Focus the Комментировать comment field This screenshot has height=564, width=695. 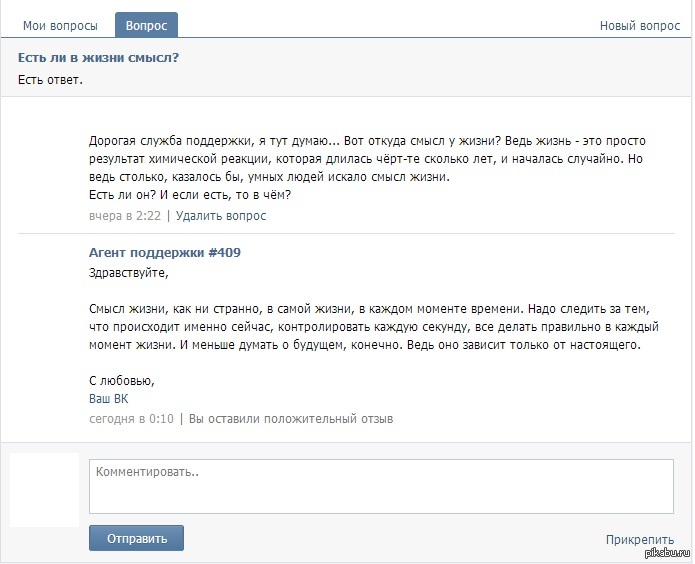[x=381, y=486]
